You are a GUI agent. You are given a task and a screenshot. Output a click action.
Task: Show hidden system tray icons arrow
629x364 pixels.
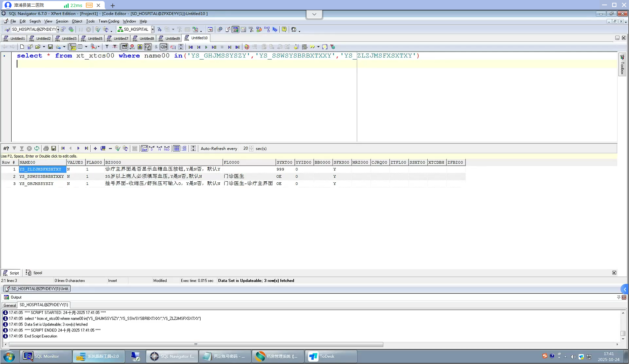click(565, 357)
